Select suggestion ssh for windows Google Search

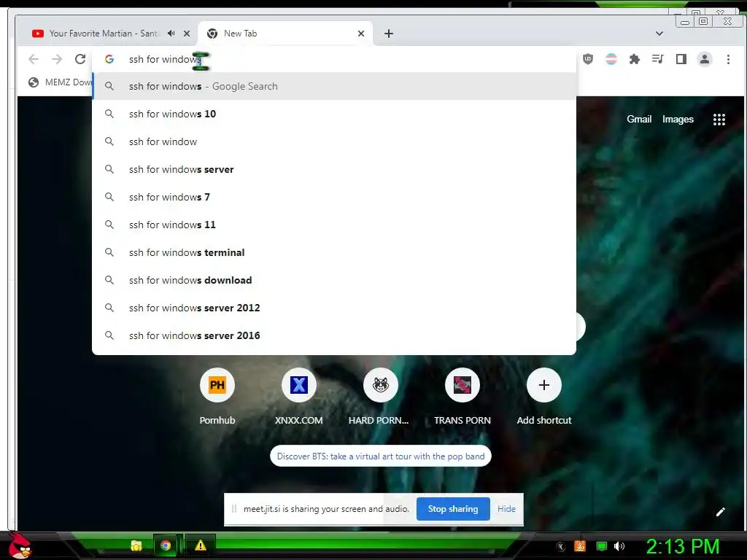click(334, 86)
